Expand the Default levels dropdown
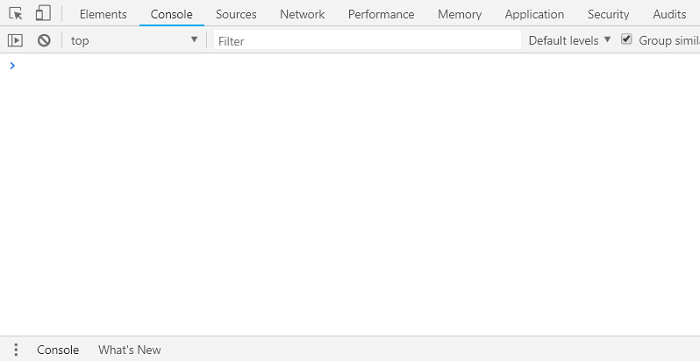Image resolution: width=700 pixels, height=361 pixels. point(570,41)
